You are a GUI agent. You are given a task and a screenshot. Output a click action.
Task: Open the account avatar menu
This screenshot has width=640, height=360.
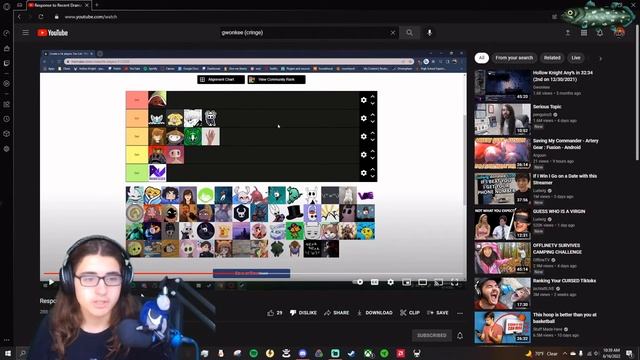[x=619, y=33]
